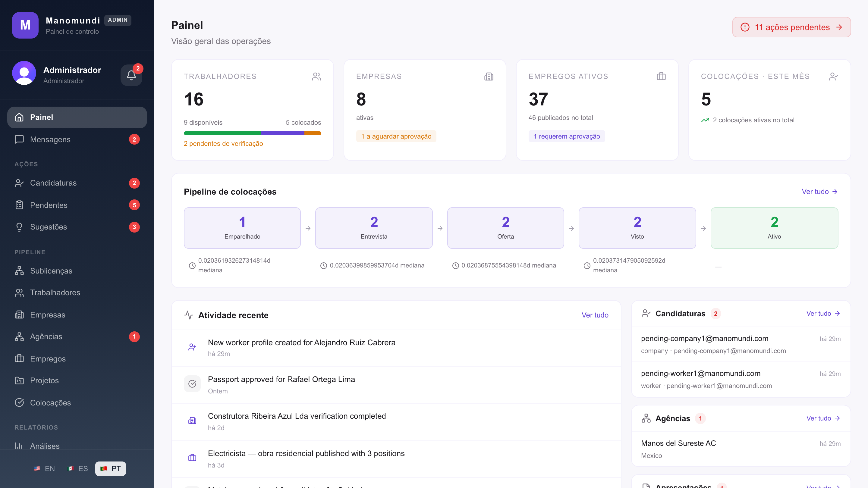Open Sugestões in the sidebar

tap(77, 227)
